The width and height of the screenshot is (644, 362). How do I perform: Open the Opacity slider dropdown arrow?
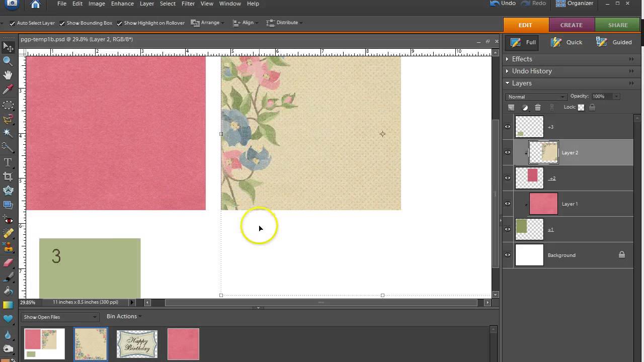tap(616, 97)
